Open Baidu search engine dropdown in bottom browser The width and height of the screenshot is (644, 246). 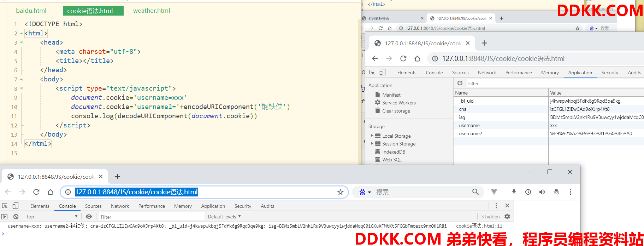[365, 192]
